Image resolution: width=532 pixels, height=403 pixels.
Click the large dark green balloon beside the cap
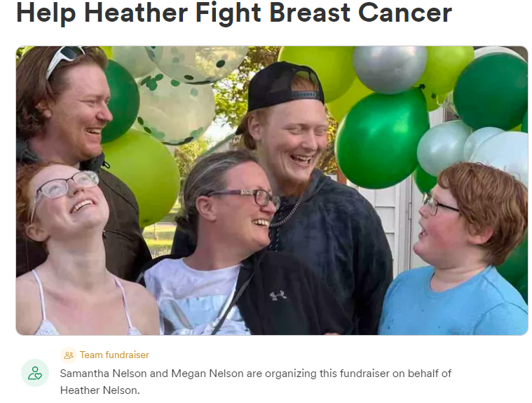381,139
